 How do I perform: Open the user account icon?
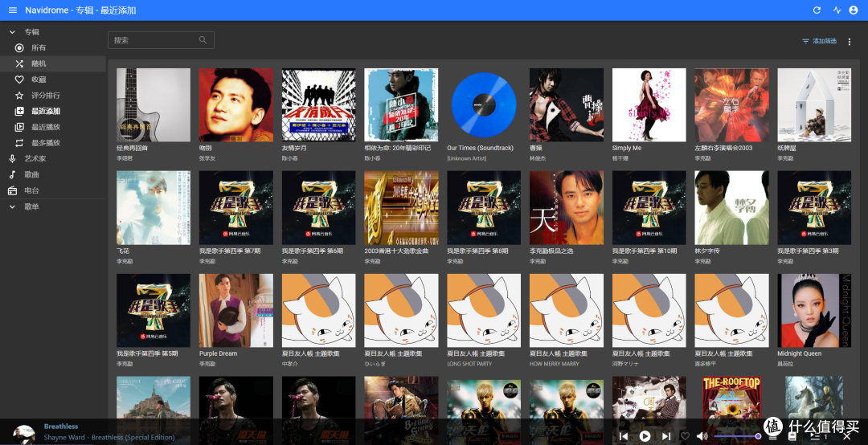click(853, 10)
